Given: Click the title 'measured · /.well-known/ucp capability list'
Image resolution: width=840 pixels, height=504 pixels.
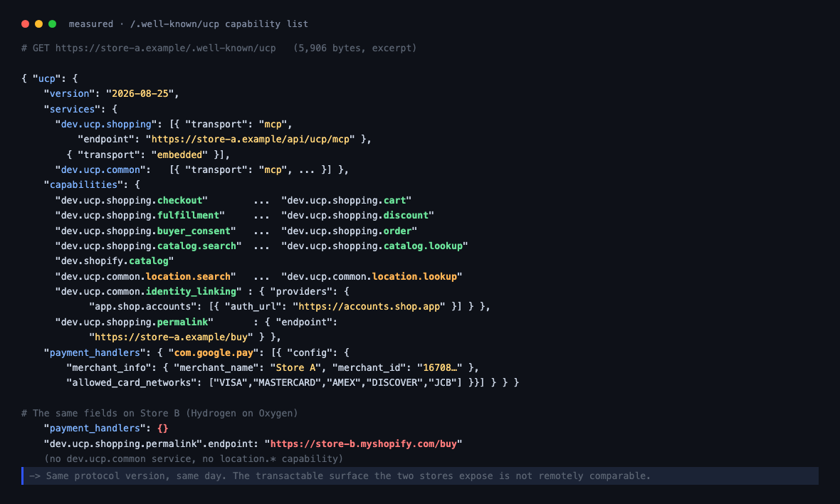Looking at the screenshot, I should pyautogui.click(x=188, y=24).
